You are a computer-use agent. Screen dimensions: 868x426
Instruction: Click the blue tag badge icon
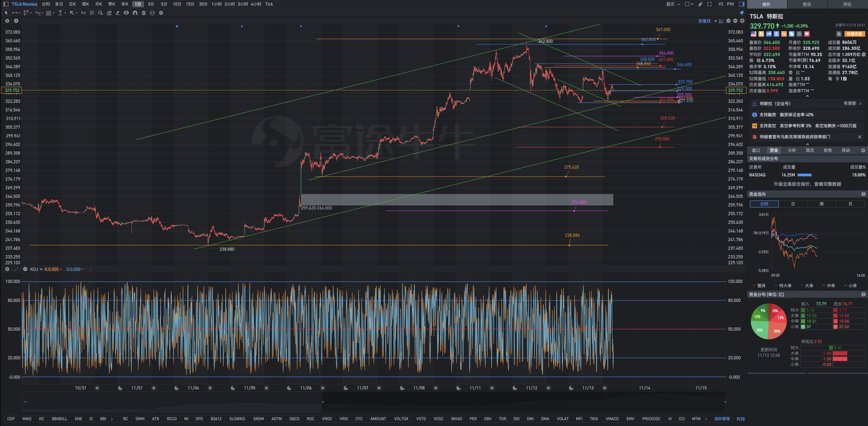(792, 34)
